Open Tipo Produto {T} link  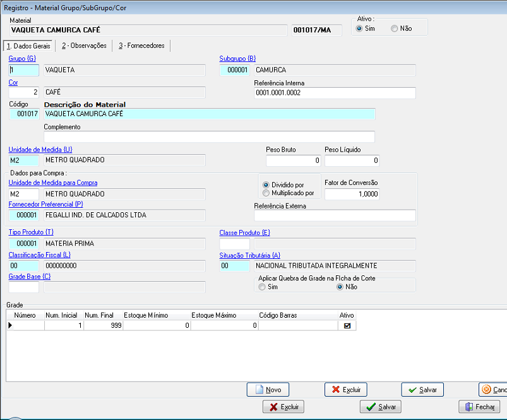click(x=31, y=232)
